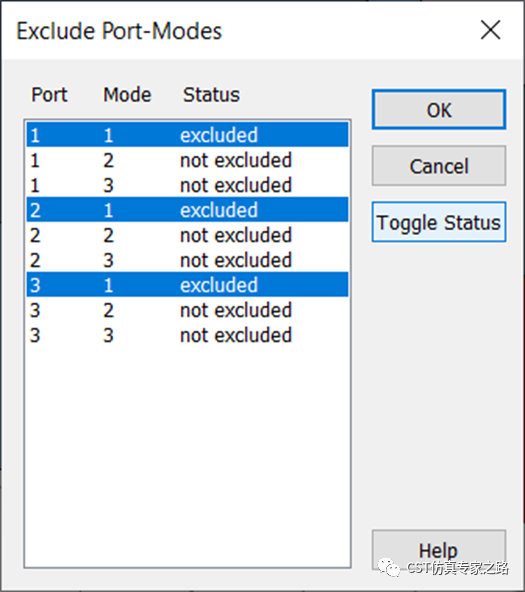Select port 2 mode 1 excluded row

[187, 210]
